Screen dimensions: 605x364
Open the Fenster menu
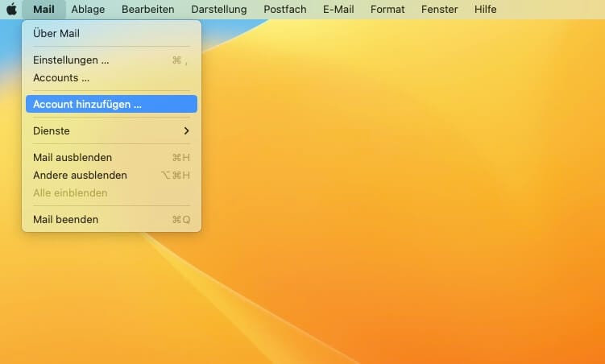pyautogui.click(x=439, y=10)
